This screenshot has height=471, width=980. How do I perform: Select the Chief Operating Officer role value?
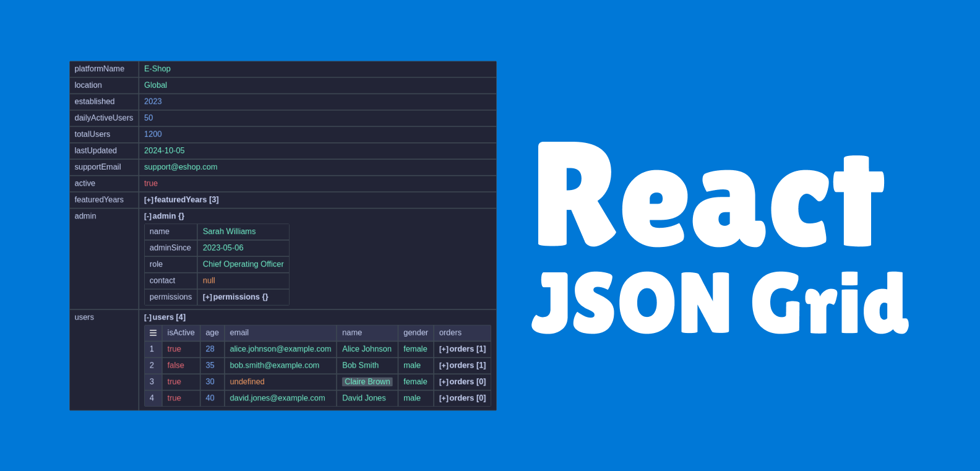pos(243,264)
